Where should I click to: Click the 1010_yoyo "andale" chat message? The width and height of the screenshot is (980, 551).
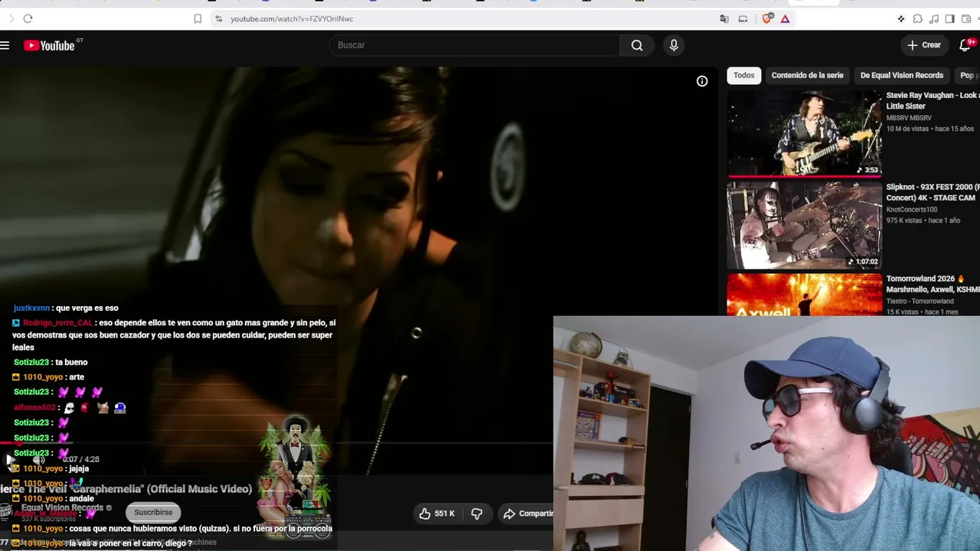54,499
